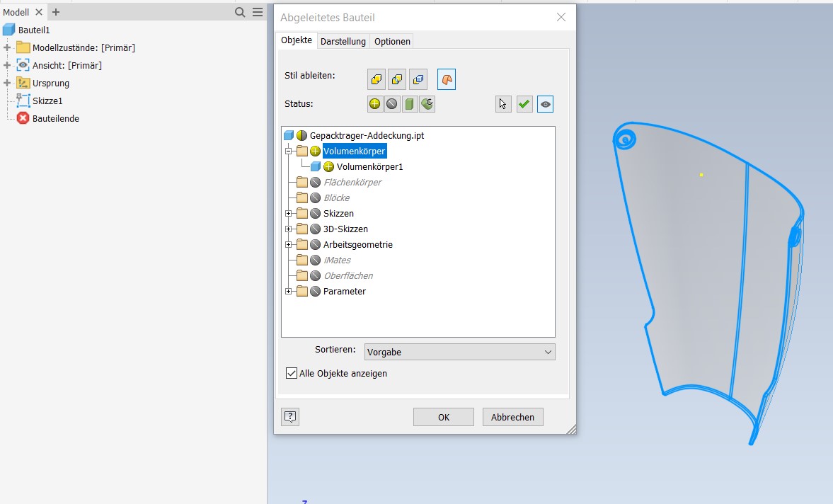Select Bauteilende in model browser
Screen dimensions: 833x504
click(x=56, y=118)
